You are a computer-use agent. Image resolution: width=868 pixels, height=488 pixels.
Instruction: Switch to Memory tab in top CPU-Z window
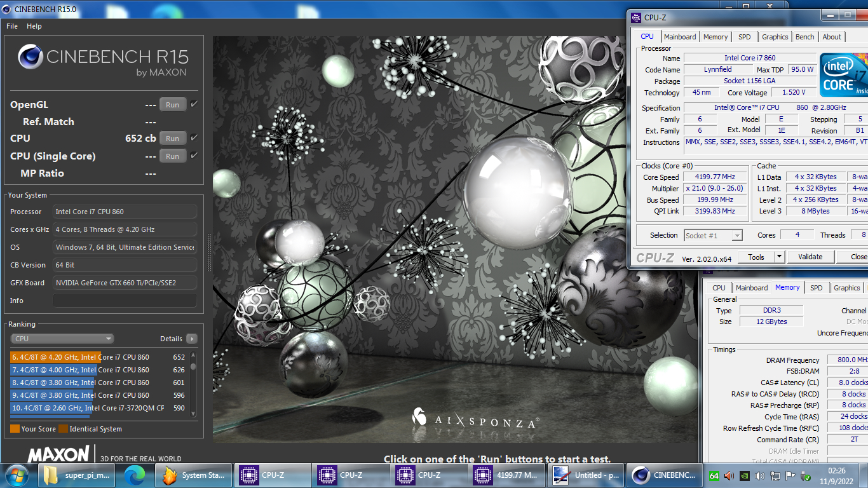715,37
